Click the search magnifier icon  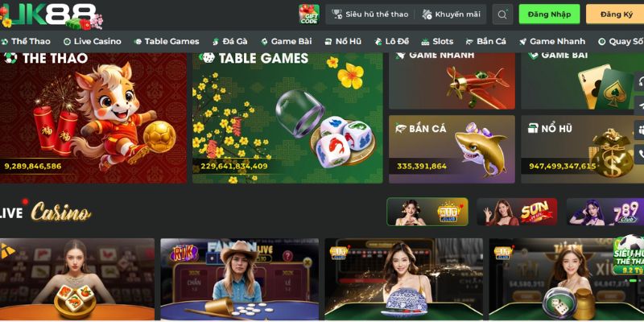[x=502, y=14]
